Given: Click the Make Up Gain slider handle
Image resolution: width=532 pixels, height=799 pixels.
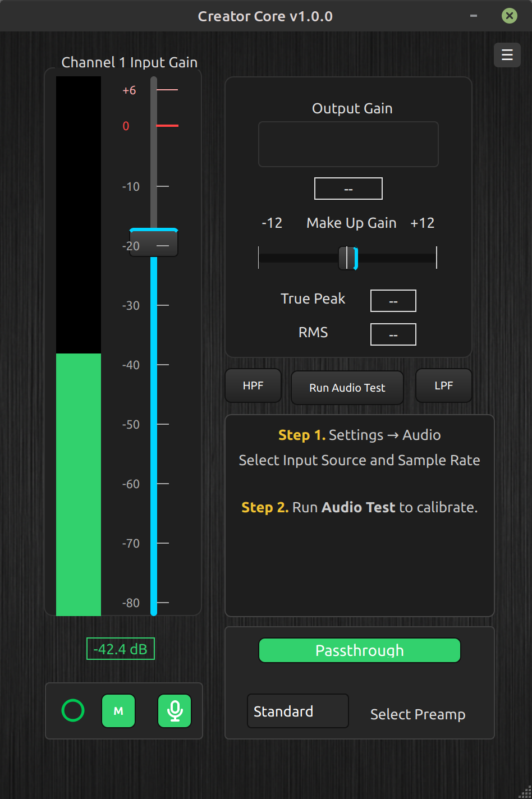Looking at the screenshot, I should pos(348,258).
